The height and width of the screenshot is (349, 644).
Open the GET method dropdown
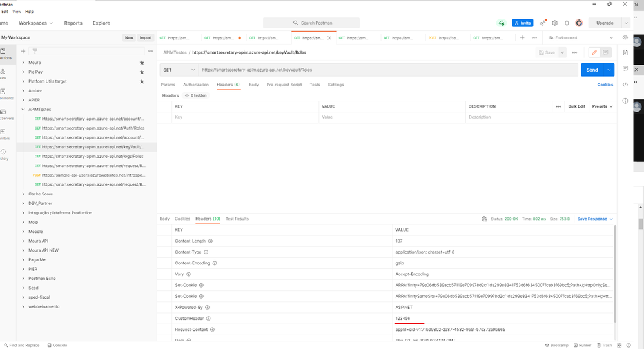tap(179, 70)
